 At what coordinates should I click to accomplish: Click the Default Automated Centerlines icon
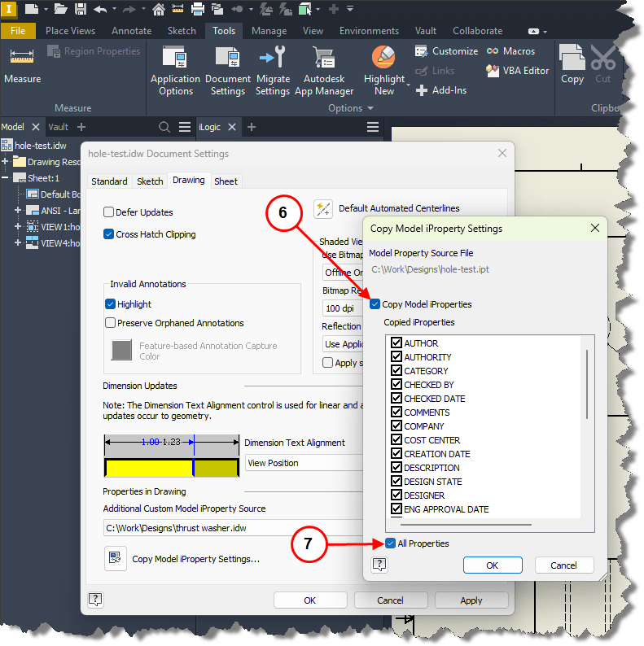pyautogui.click(x=323, y=209)
